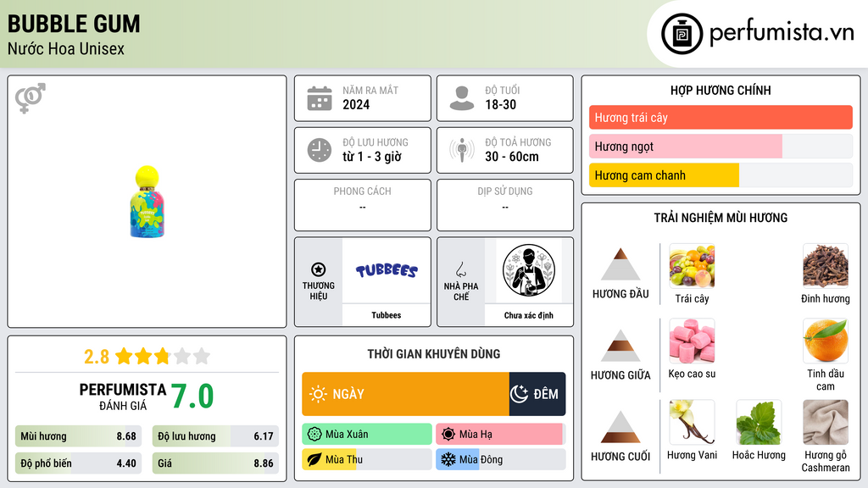Screen dimensions: 868x488
Task: Click the Trải nghiệm mùi hương heading
Action: click(721, 218)
